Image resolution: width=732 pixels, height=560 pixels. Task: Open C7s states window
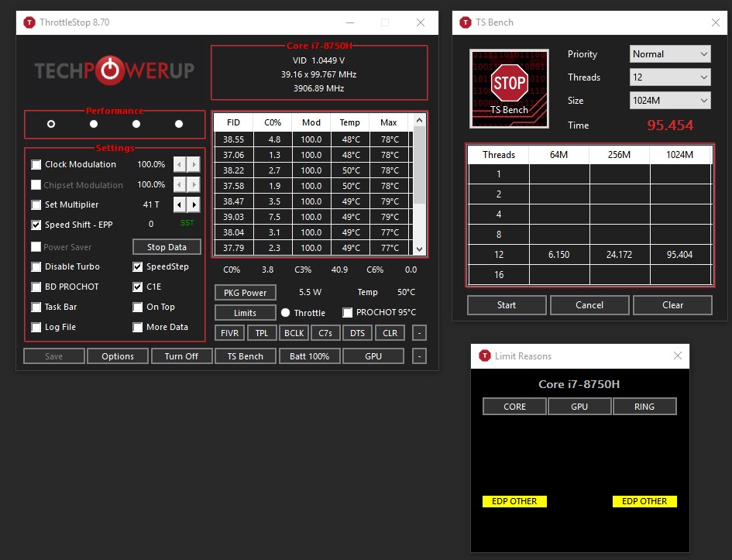pos(325,333)
